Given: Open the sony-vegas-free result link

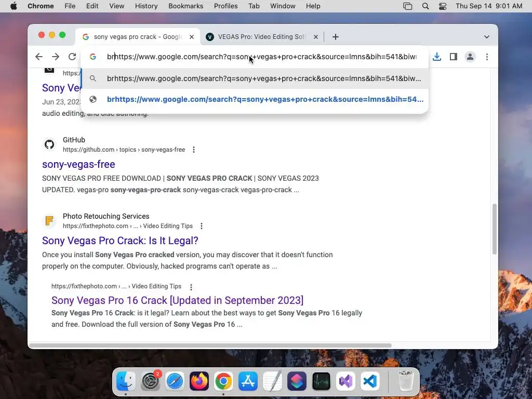Looking at the screenshot, I should 78,164.
